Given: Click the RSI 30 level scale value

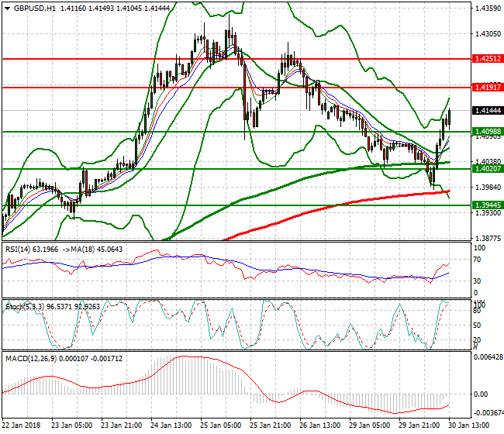Looking at the screenshot, I should [x=478, y=281].
